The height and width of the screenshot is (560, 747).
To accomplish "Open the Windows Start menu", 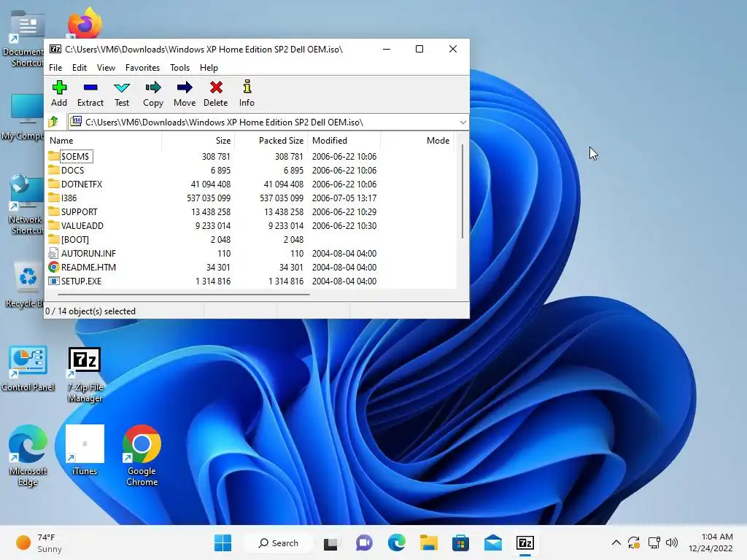I will [x=222, y=542].
